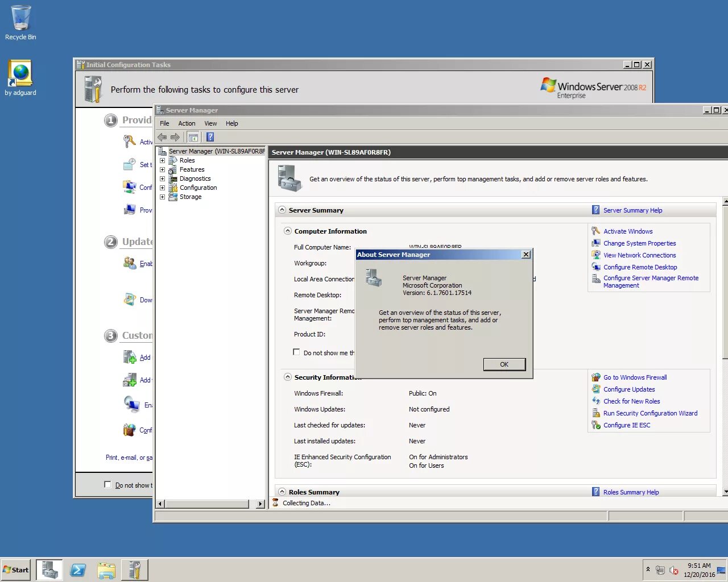
Task: Click the Go to Windows Firewall icon
Action: 595,377
